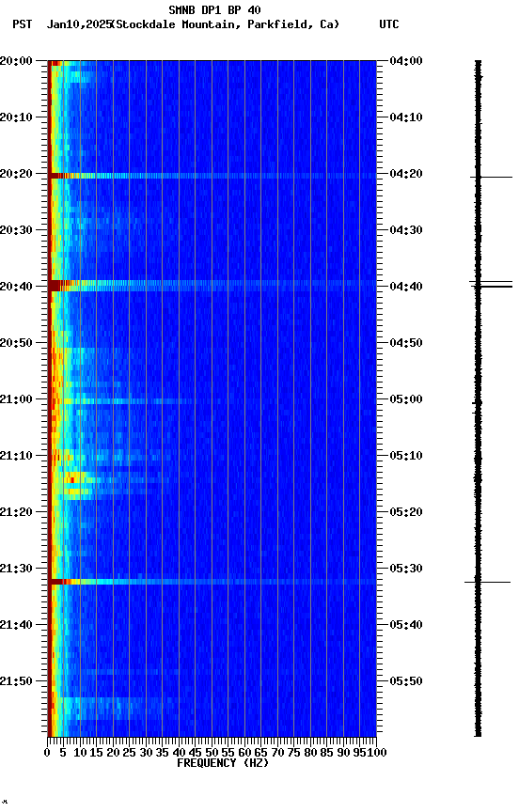Viewport: 519px width, 812px height.
Task: Click the '50' frequency axis label
Action: coord(212,753)
